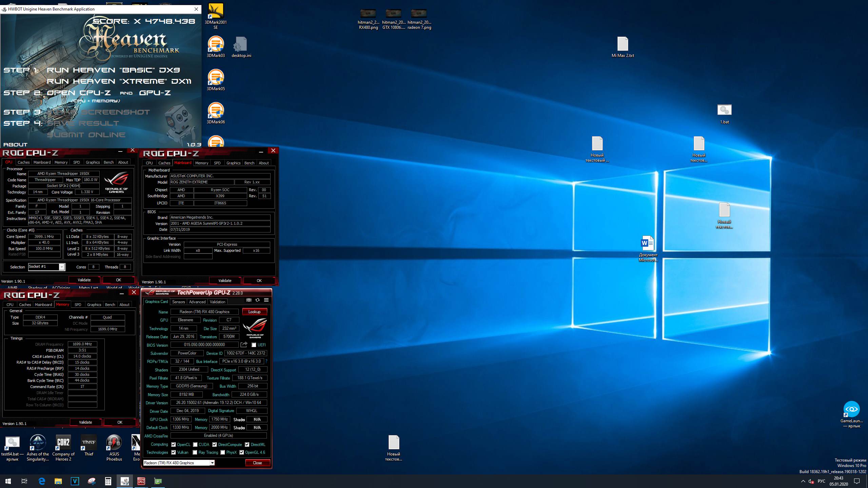Select the ASUS Phoebus shortcut
868x488 pixels.
click(114, 448)
